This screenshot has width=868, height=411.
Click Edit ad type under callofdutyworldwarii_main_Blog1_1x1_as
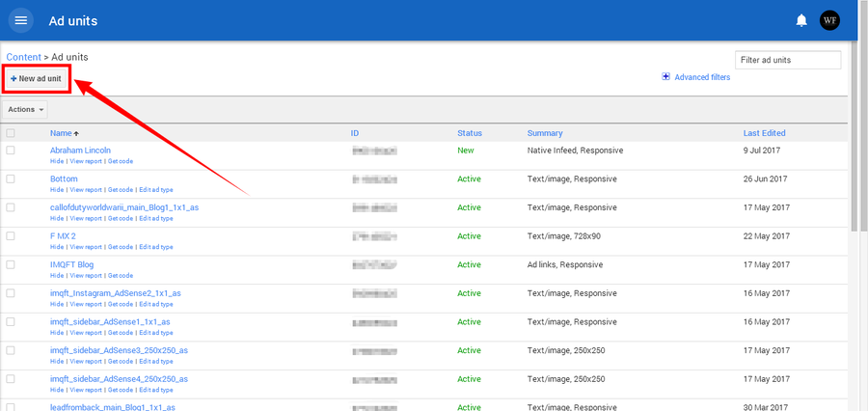tap(156, 218)
